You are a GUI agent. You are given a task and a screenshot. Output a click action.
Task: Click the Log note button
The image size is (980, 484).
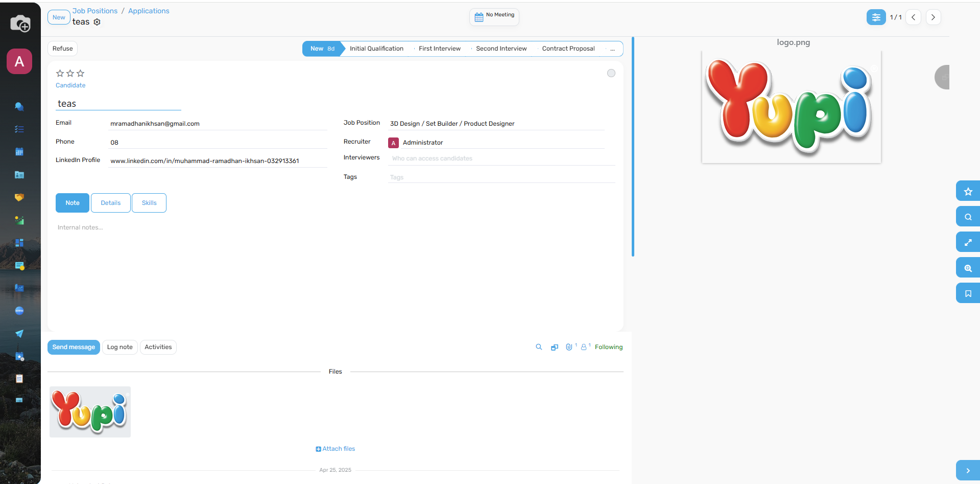point(120,347)
